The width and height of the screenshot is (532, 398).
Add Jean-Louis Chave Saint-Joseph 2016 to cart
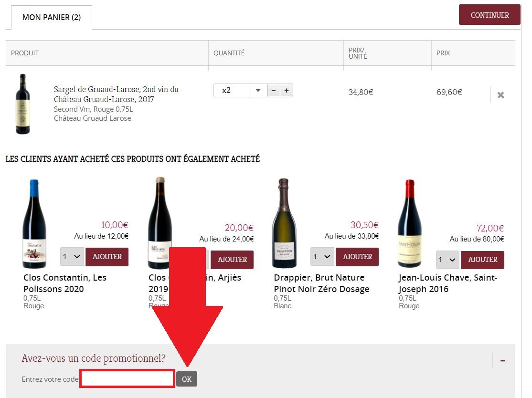click(x=482, y=260)
